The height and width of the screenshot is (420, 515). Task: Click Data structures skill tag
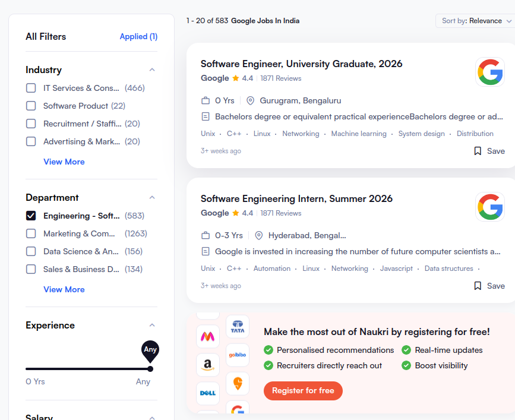448,269
